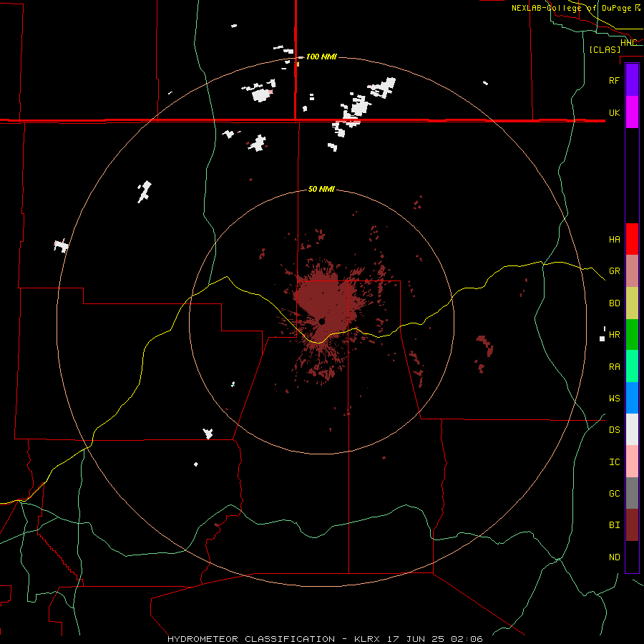Click the DS legend label
Viewport: 644px width, 644px height.
pos(614,430)
